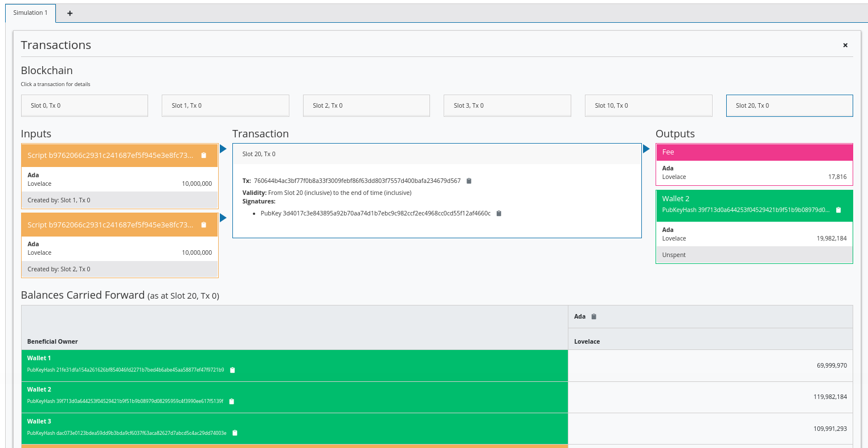Copy Wallet 2 PubKeyHash in balances table

pyautogui.click(x=232, y=402)
